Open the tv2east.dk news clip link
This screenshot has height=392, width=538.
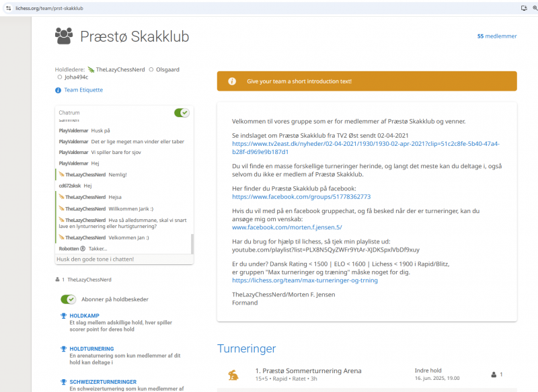point(366,148)
